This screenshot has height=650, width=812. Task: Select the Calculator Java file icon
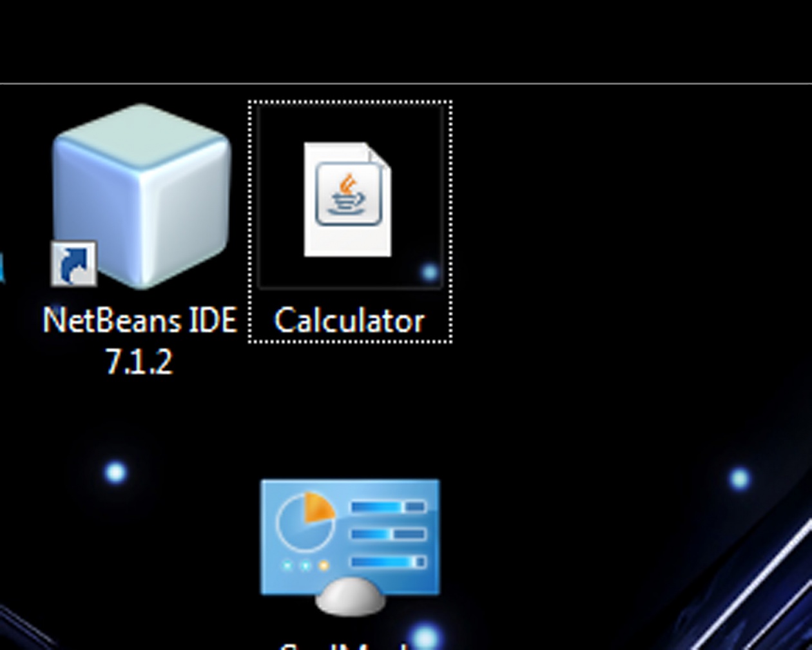point(347,199)
